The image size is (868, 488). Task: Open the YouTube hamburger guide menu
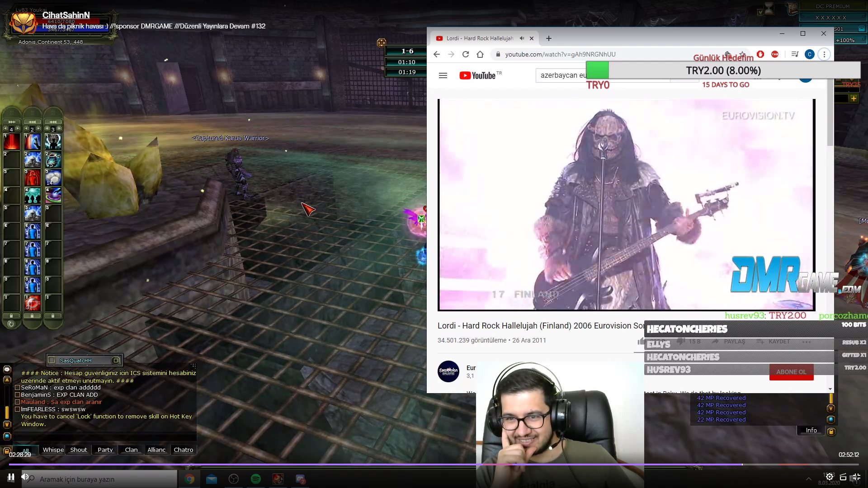pyautogui.click(x=443, y=75)
